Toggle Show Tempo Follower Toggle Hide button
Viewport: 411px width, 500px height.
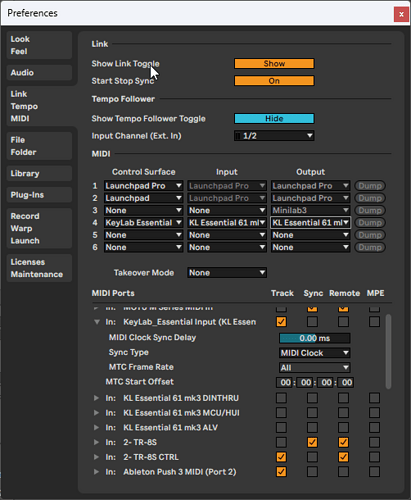pyautogui.click(x=274, y=119)
